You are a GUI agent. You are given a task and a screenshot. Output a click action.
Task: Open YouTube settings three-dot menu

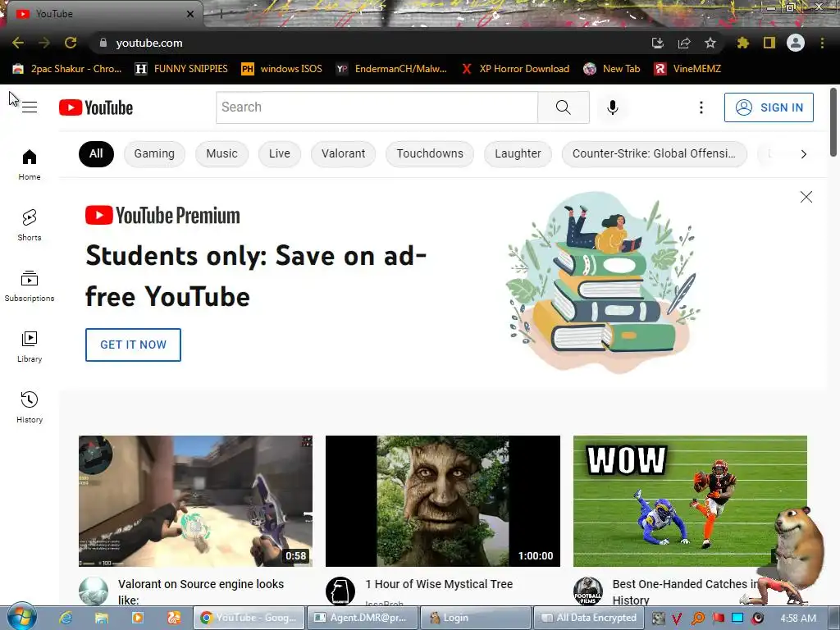701,107
